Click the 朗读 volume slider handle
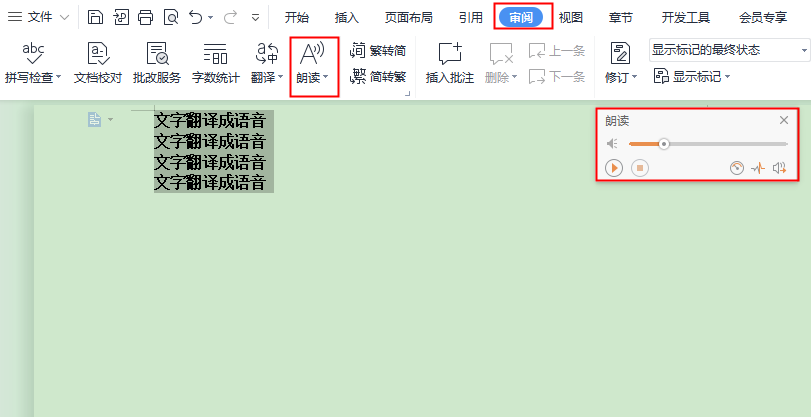811x417 pixels. [x=664, y=144]
